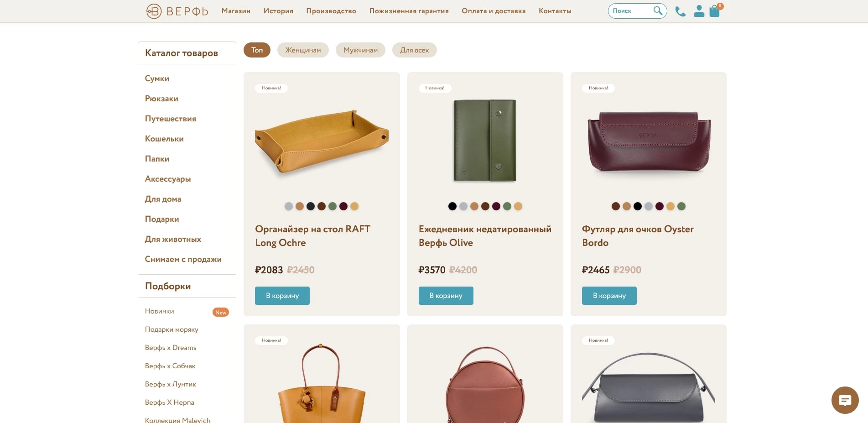Switch to the Для всех filter
The height and width of the screenshot is (423, 868).
pyautogui.click(x=414, y=50)
